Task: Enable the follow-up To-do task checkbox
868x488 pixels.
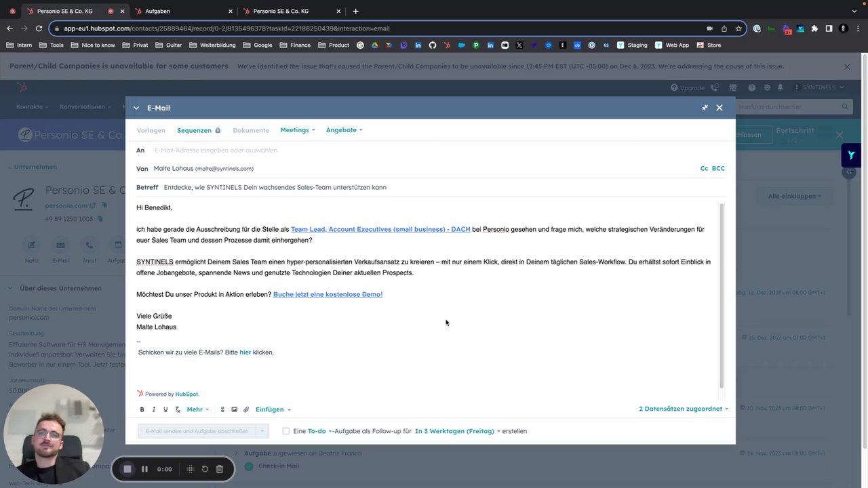Action: 285,431
